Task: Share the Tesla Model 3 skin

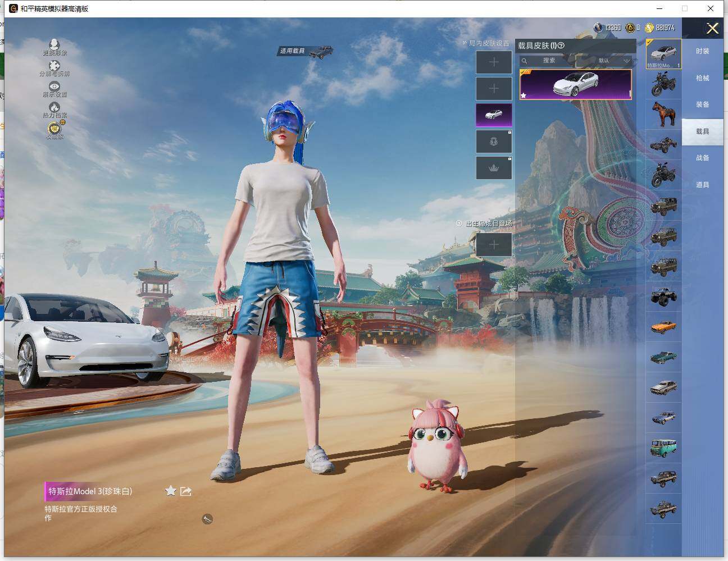Action: 186,491
